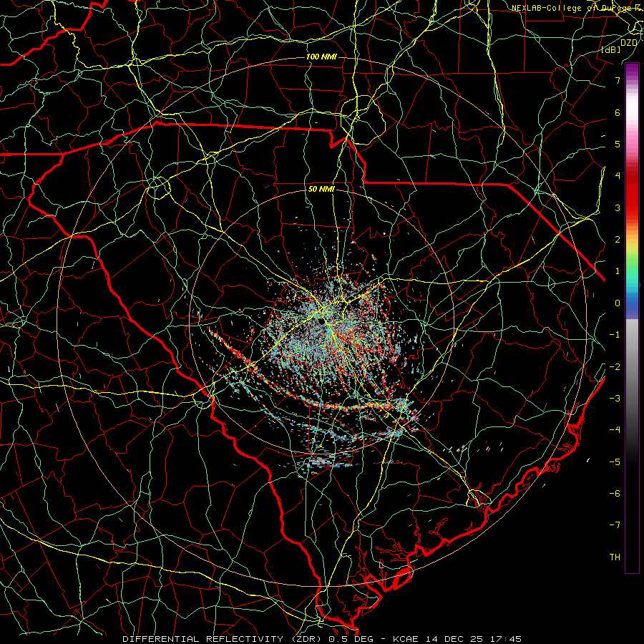Click the "[dB]" unit label above the color scale
Viewport: 644px width, 644px height.
[x=611, y=49]
